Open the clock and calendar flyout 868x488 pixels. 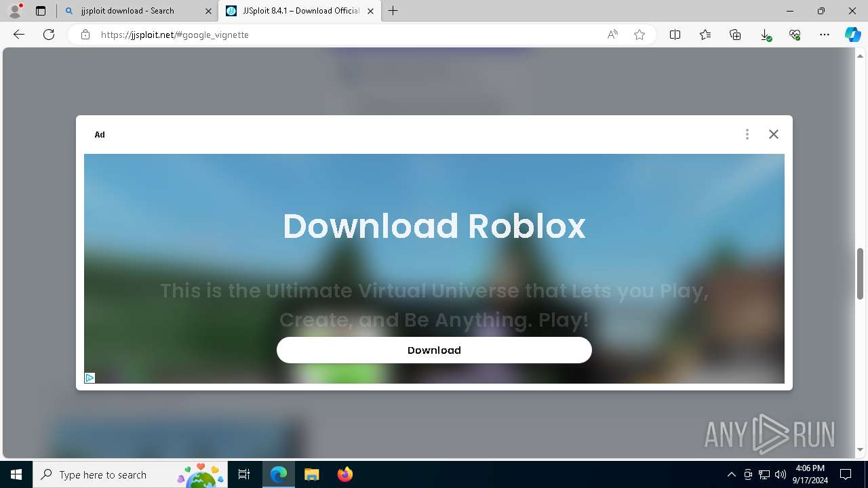810,474
